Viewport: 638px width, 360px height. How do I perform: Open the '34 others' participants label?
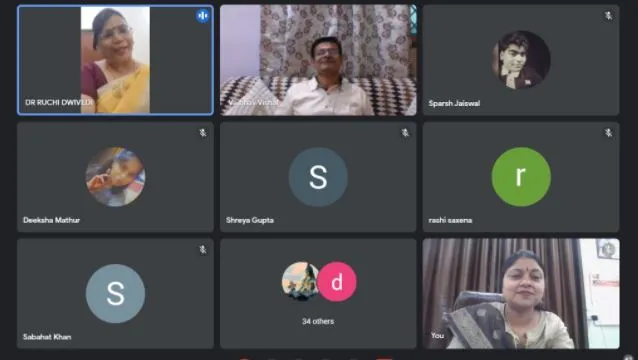point(318,321)
